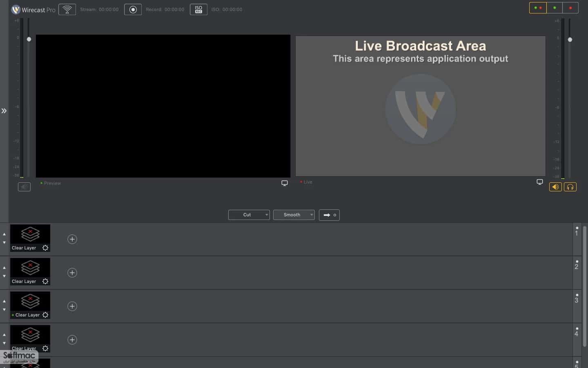The height and width of the screenshot is (368, 588).
Task: Open Live monitor output display icon
Action: [540, 182]
